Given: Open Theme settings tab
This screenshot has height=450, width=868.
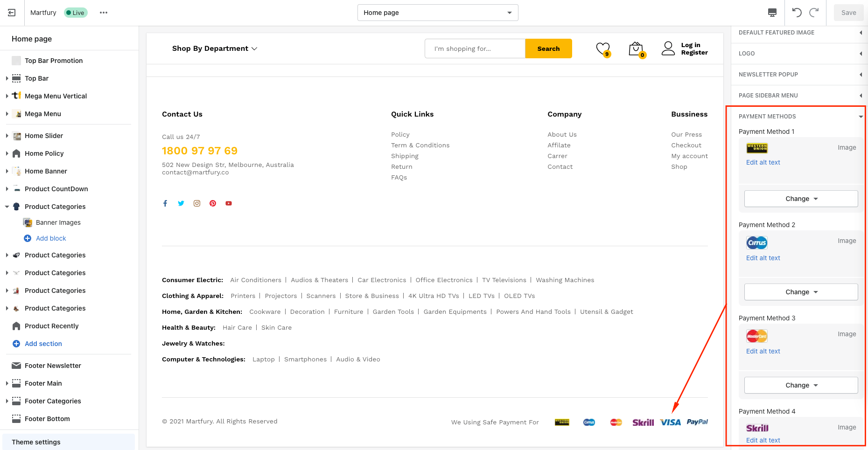Looking at the screenshot, I should click(36, 442).
